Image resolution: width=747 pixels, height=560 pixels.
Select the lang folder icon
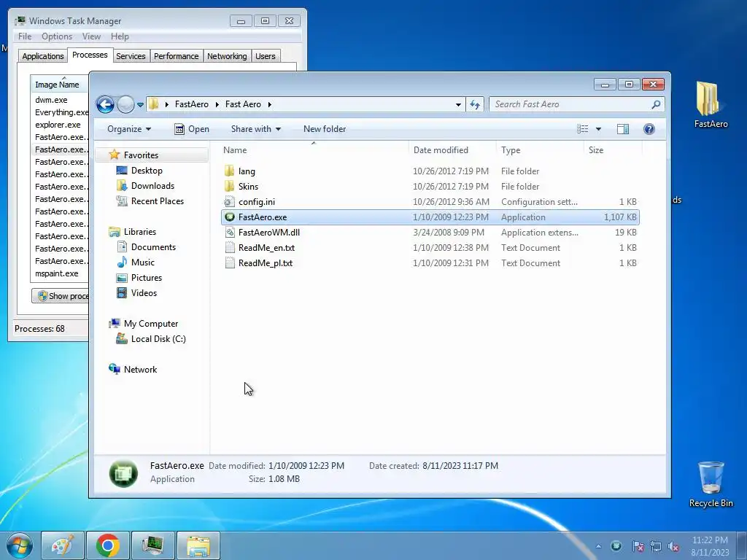coord(230,171)
